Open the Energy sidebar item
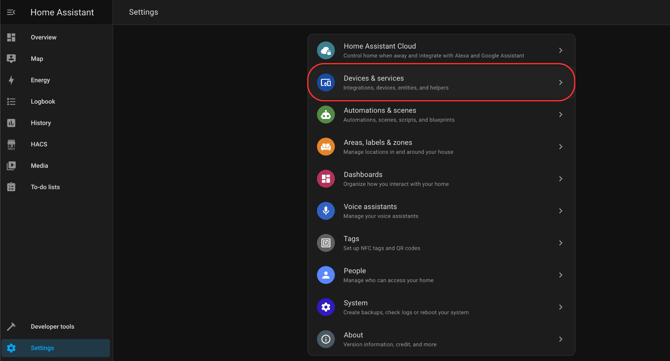The height and width of the screenshot is (361, 670). click(x=40, y=80)
